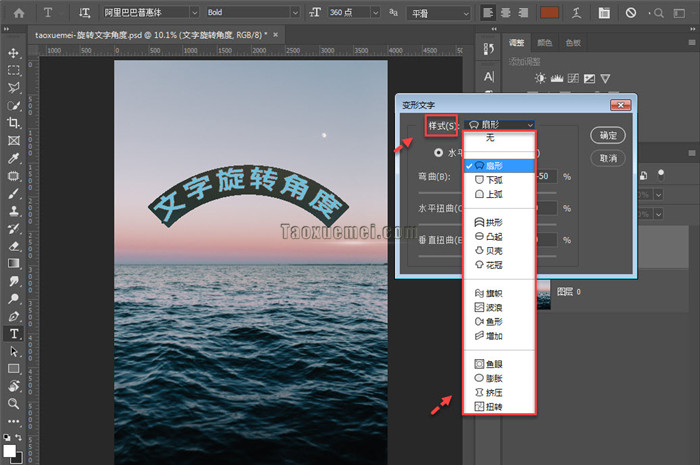Select the Move tool
Image resolution: width=700 pixels, height=465 pixels.
coord(13,53)
